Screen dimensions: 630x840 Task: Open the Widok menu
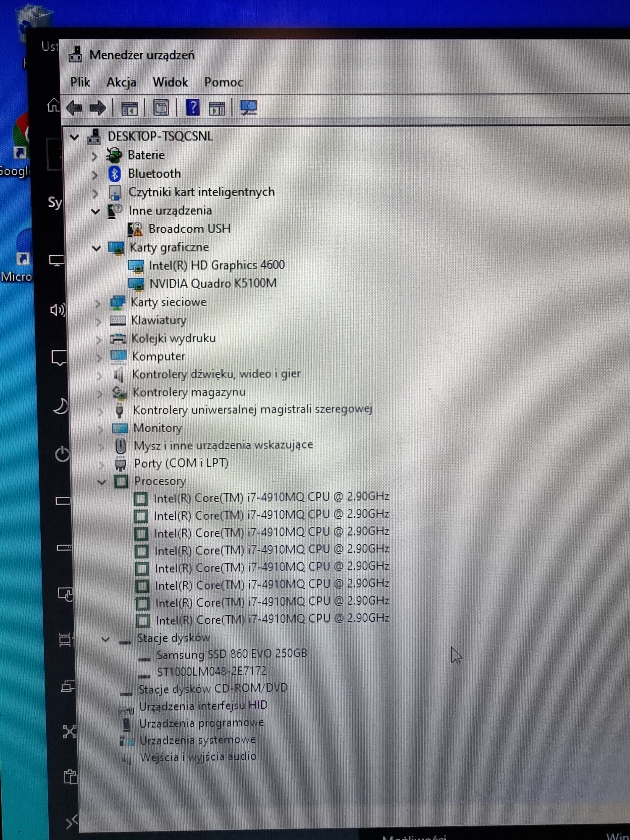pyautogui.click(x=170, y=82)
